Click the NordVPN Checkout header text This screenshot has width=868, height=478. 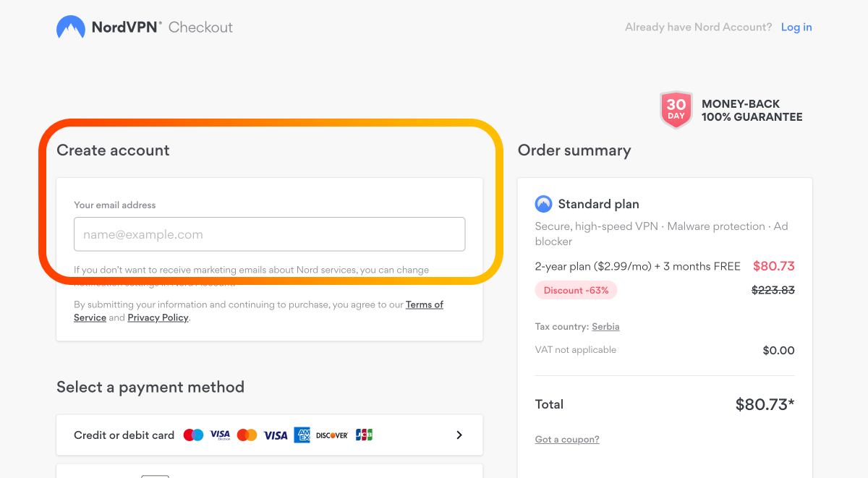click(x=162, y=27)
